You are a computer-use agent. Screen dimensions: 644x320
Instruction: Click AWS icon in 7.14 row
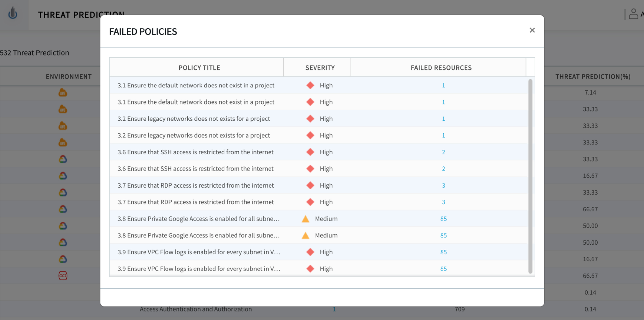[63, 93]
